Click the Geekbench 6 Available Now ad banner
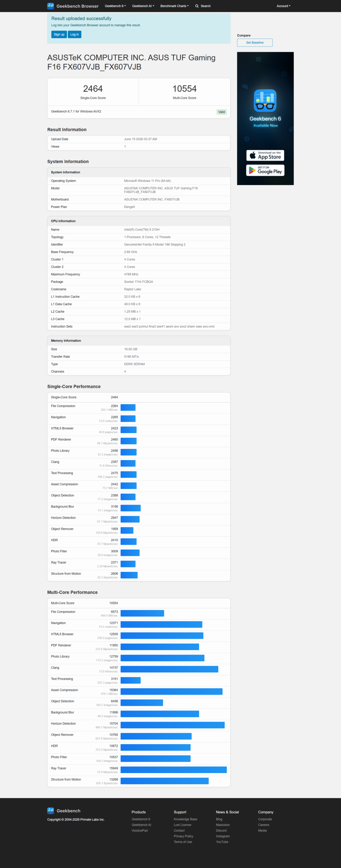341x868 pixels. point(265,118)
